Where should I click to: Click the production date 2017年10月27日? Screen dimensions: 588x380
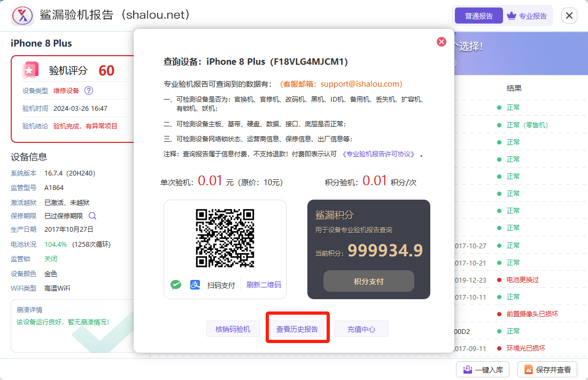click(68, 230)
